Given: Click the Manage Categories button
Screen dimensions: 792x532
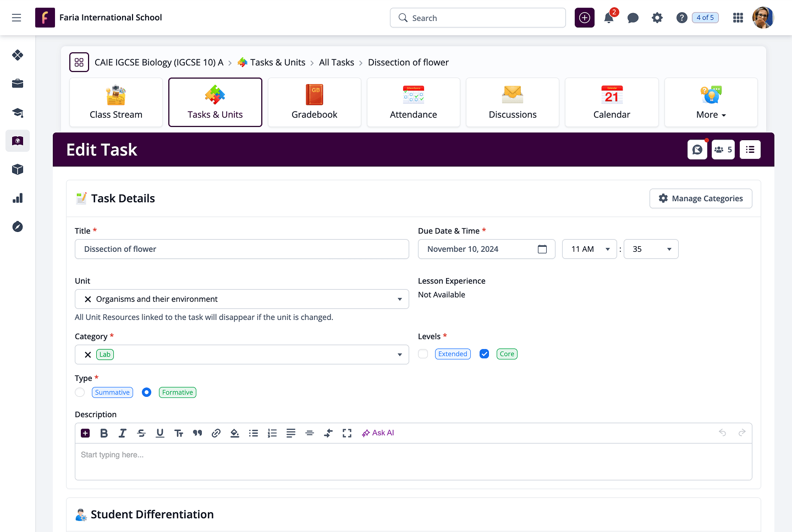Looking at the screenshot, I should point(701,198).
